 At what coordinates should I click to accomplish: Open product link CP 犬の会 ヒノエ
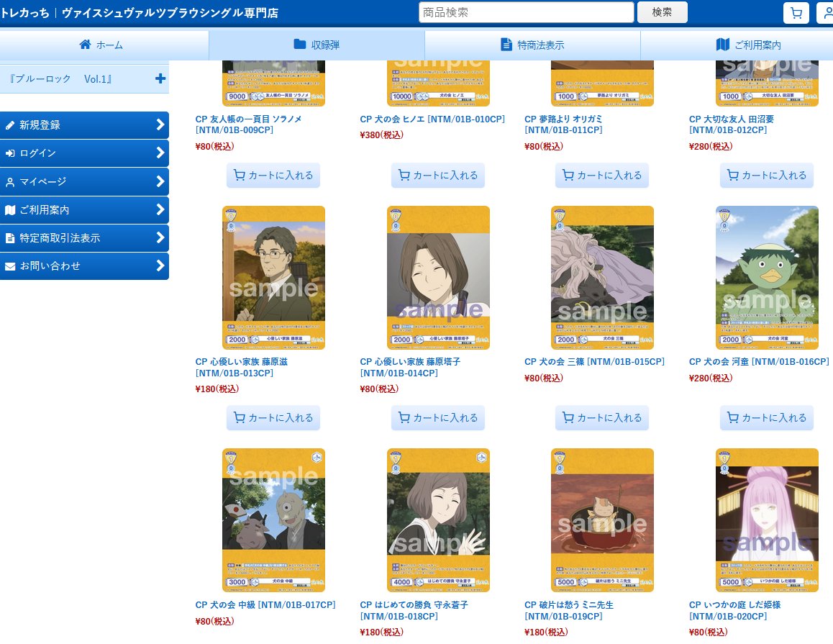(x=432, y=119)
